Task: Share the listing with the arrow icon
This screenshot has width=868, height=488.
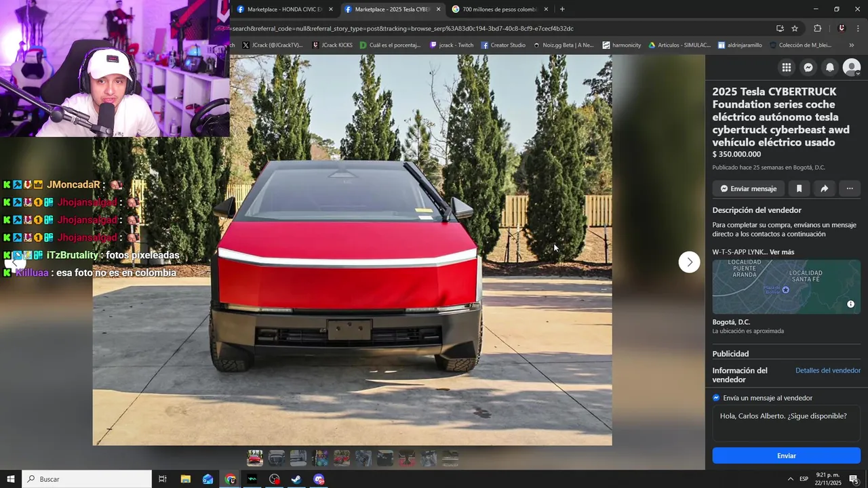Action: point(824,188)
